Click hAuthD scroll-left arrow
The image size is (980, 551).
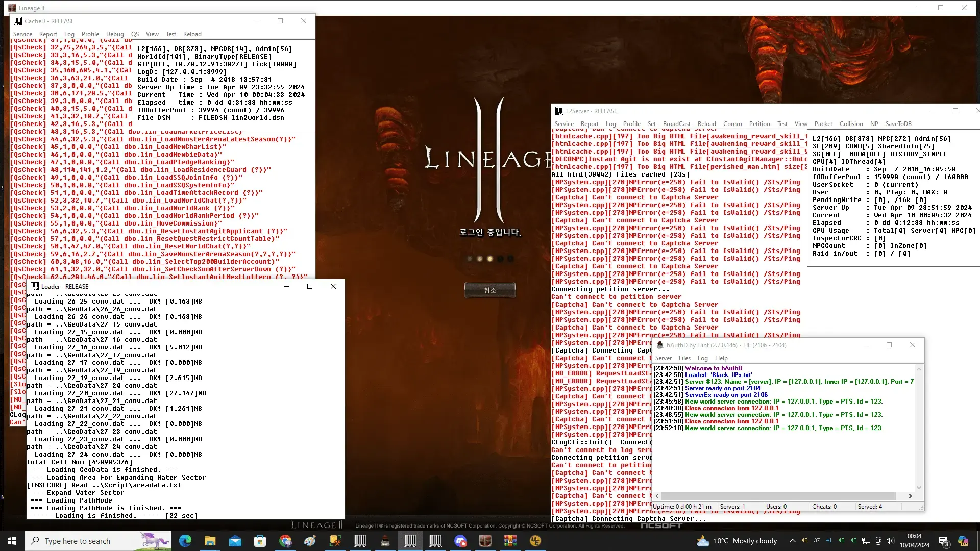tap(657, 496)
